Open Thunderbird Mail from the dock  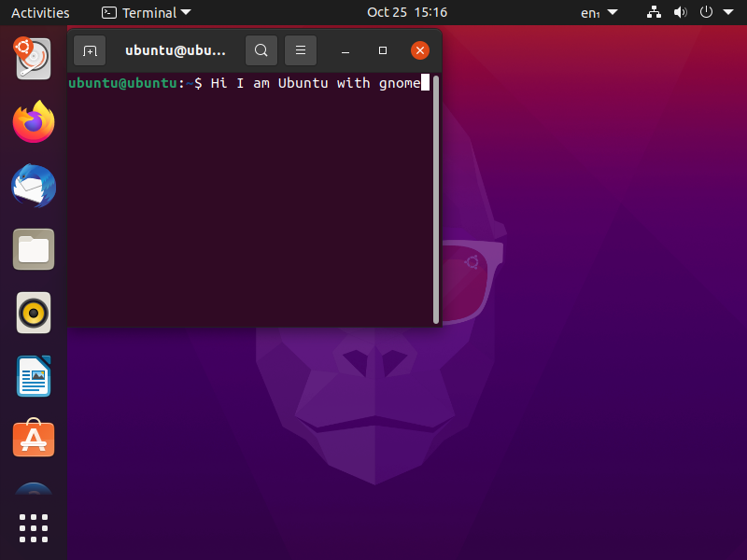pos(34,186)
